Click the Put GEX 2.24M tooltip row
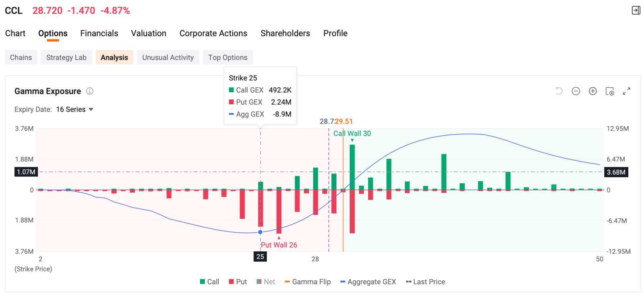The width and height of the screenshot is (644, 296). click(260, 102)
